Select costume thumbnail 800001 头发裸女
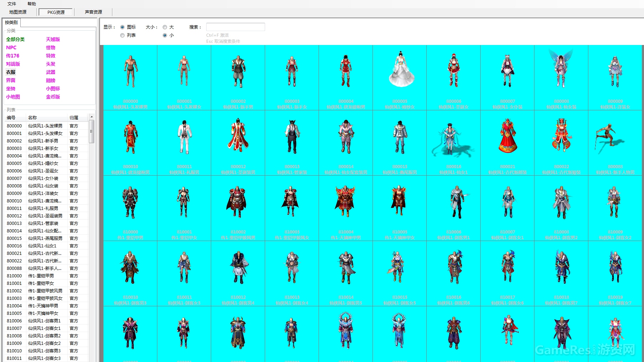Image resolution: width=644 pixels, height=362 pixels. (184, 77)
